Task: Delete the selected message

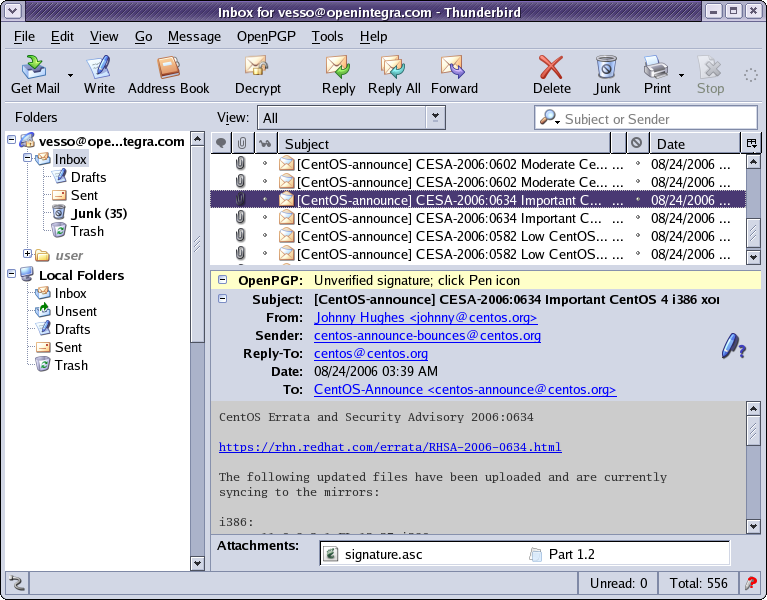Action: (x=551, y=74)
